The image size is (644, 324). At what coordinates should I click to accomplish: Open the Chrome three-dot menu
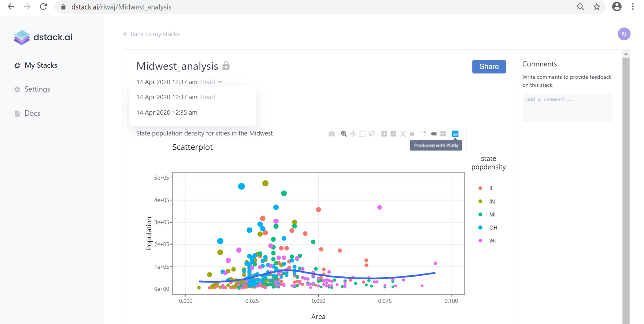[633, 7]
